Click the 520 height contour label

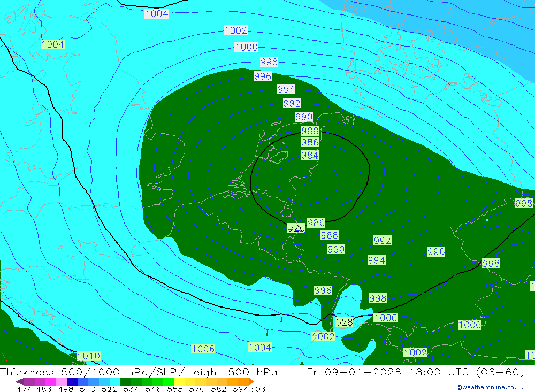click(x=296, y=228)
